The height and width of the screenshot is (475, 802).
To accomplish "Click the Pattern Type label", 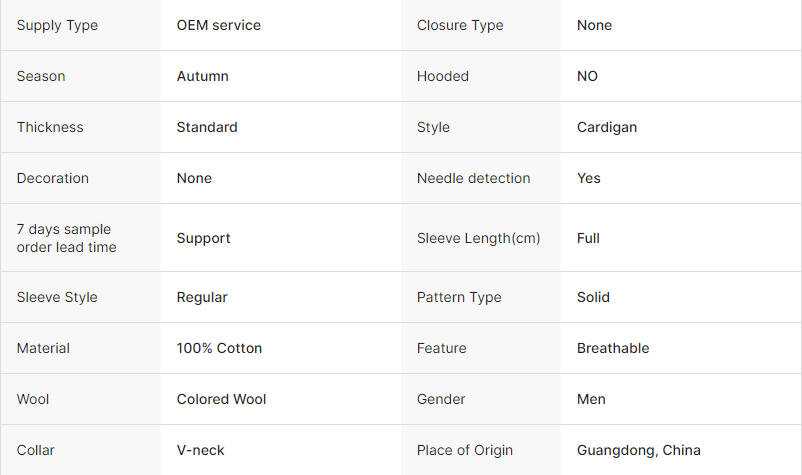I will click(x=459, y=297).
